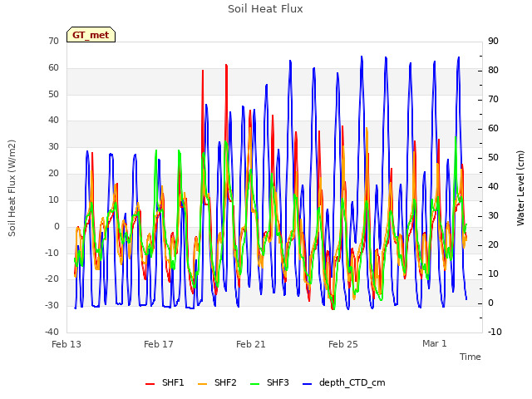The height and width of the screenshot is (399, 532).
Task: Click the Feb 13 tick label
Action: 66,344
